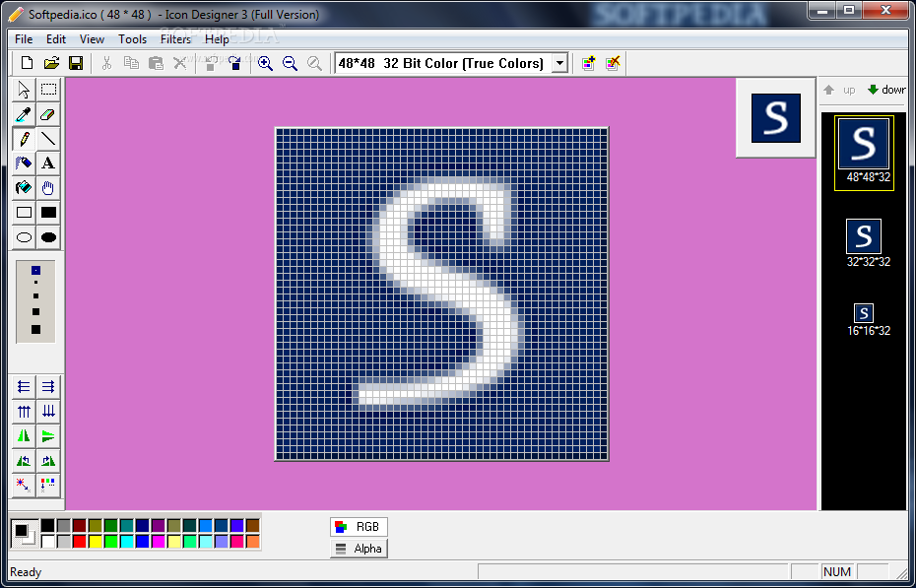916x588 pixels.
Task: Shift the image left
Action: coord(24,386)
